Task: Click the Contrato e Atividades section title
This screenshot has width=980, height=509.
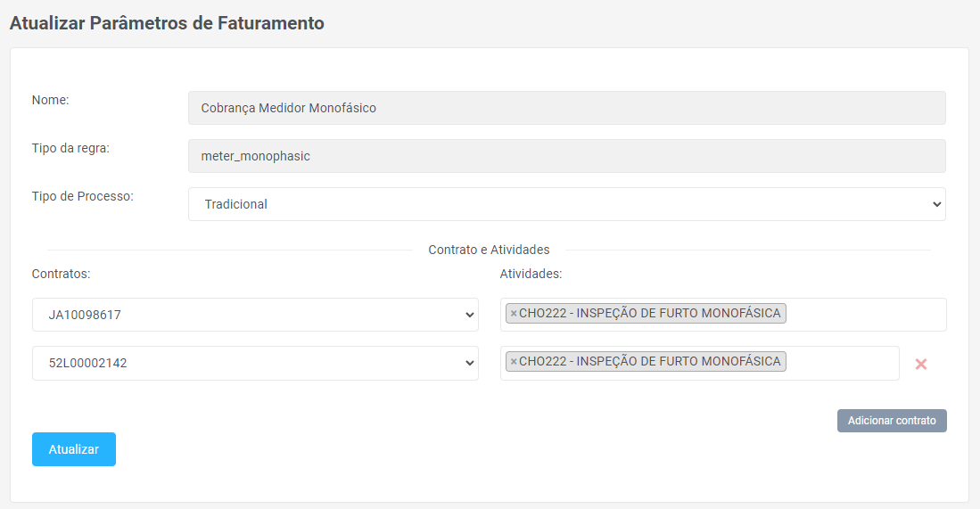Action: point(489,250)
